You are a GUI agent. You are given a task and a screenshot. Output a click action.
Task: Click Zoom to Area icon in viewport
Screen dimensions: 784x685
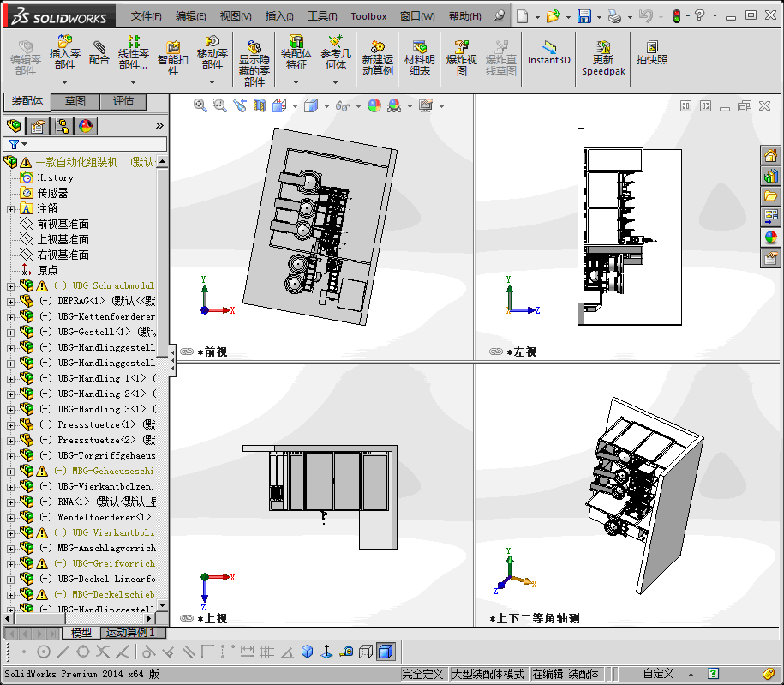click(x=219, y=105)
